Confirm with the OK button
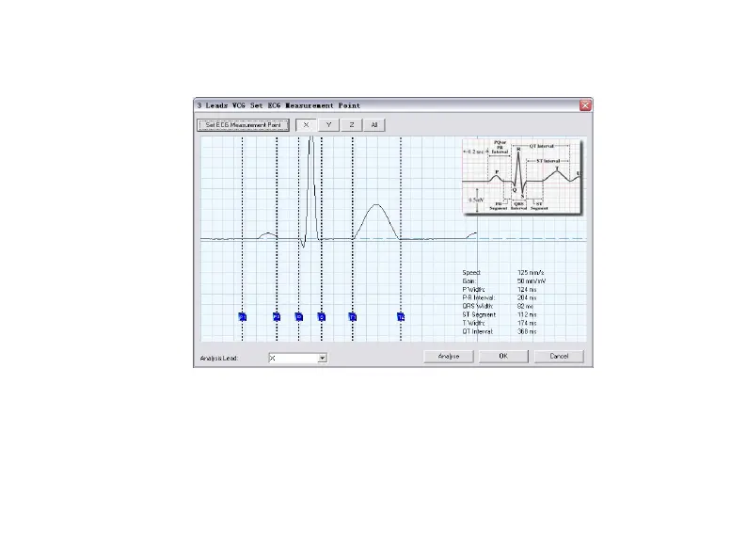The image size is (747, 560). [x=503, y=356]
